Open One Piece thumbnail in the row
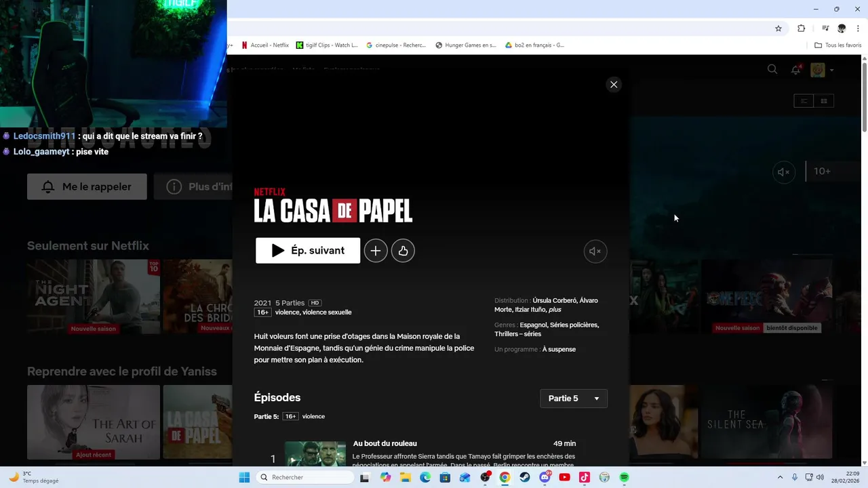Image resolution: width=868 pixels, height=488 pixels. [x=766, y=296]
